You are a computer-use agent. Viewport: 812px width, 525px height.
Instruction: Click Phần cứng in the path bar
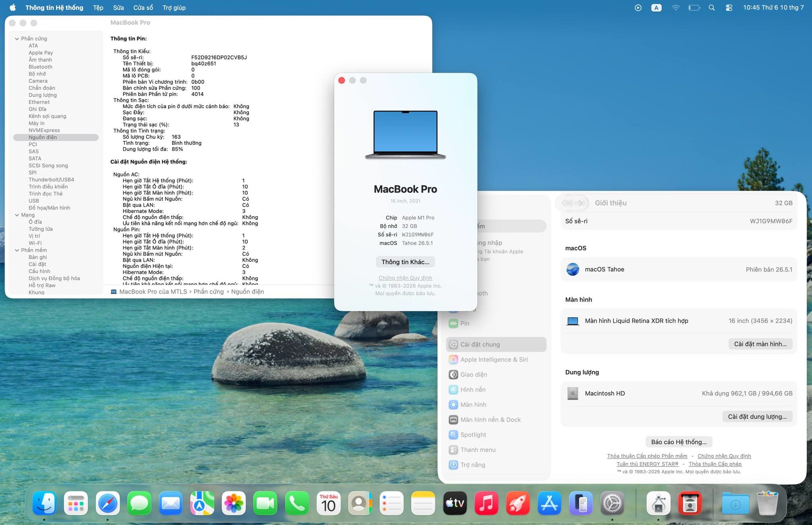point(209,292)
